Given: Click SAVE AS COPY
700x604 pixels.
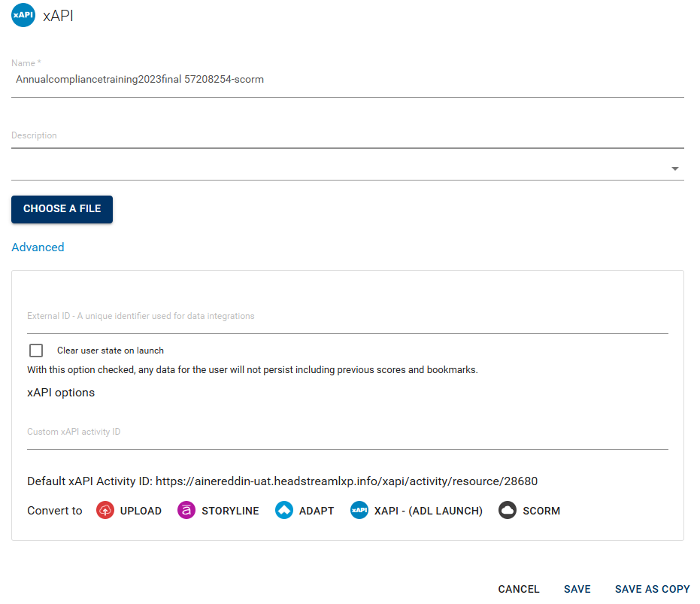Looking at the screenshot, I should pyautogui.click(x=652, y=589).
